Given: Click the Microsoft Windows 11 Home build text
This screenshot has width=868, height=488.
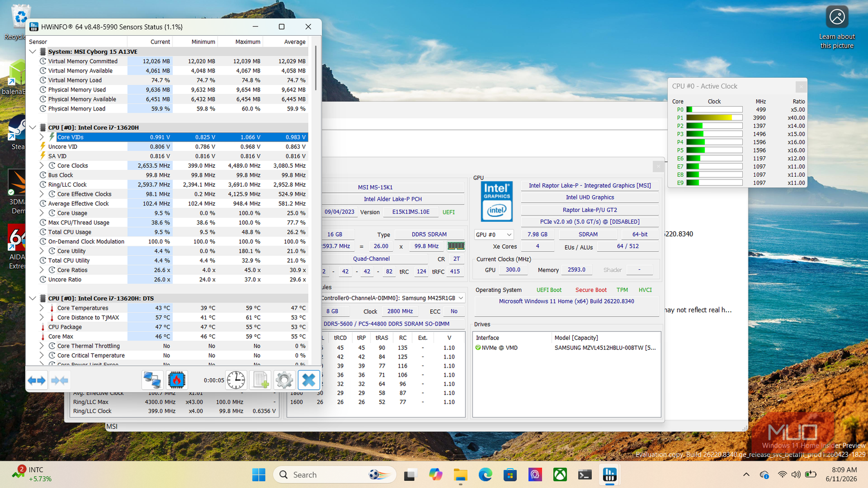Looking at the screenshot, I should point(567,301).
